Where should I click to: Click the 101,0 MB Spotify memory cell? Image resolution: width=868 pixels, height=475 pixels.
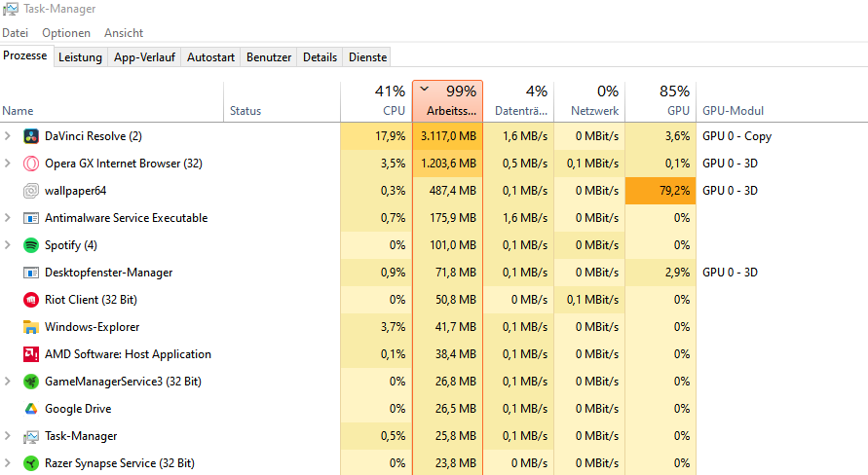(448, 245)
